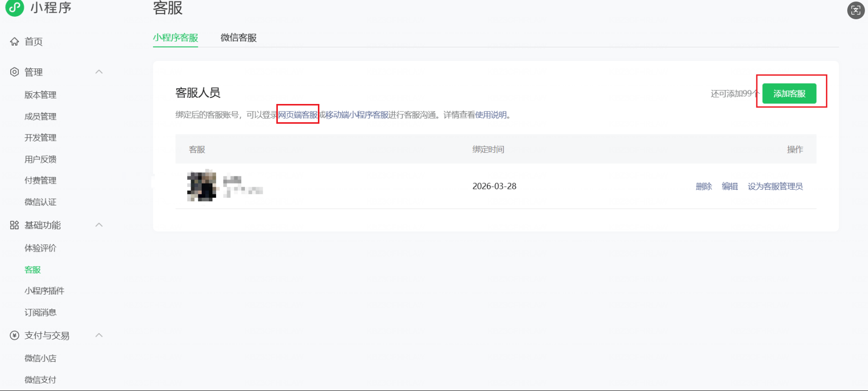Open 小程序插件 in the sidebar
868x391 pixels.
(45, 291)
